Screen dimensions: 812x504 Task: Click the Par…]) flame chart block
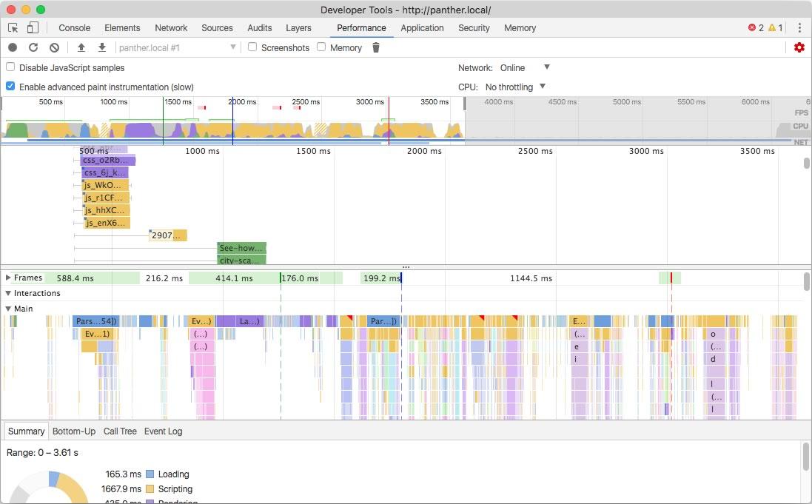pos(383,321)
